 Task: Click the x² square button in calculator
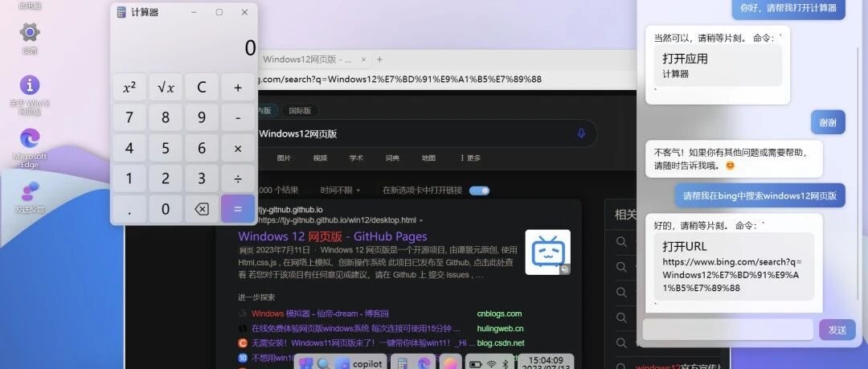click(x=129, y=88)
